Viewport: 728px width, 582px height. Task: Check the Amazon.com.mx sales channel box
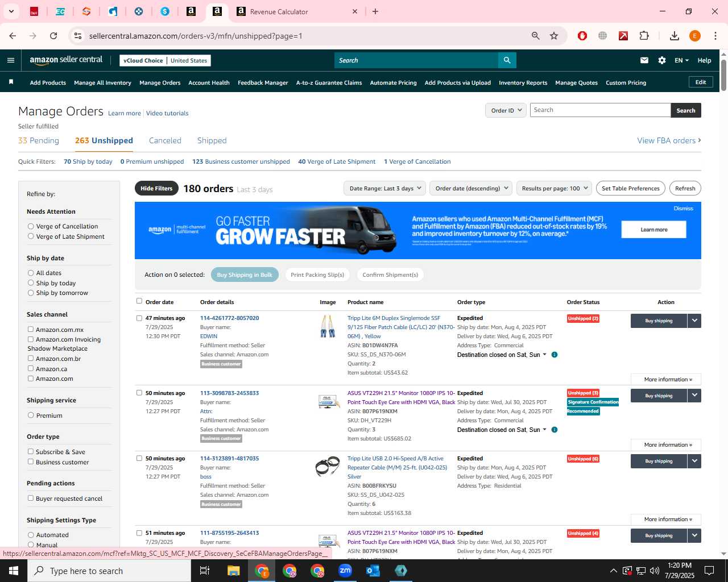(x=31, y=329)
